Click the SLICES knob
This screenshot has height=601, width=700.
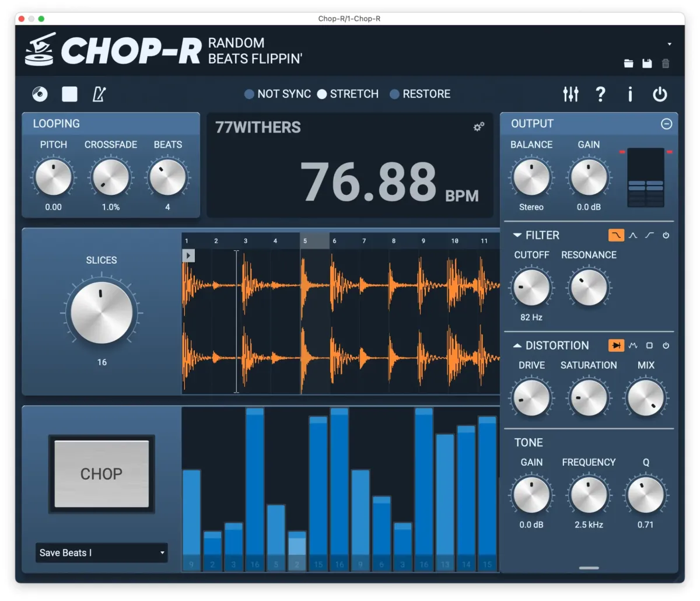coord(101,313)
